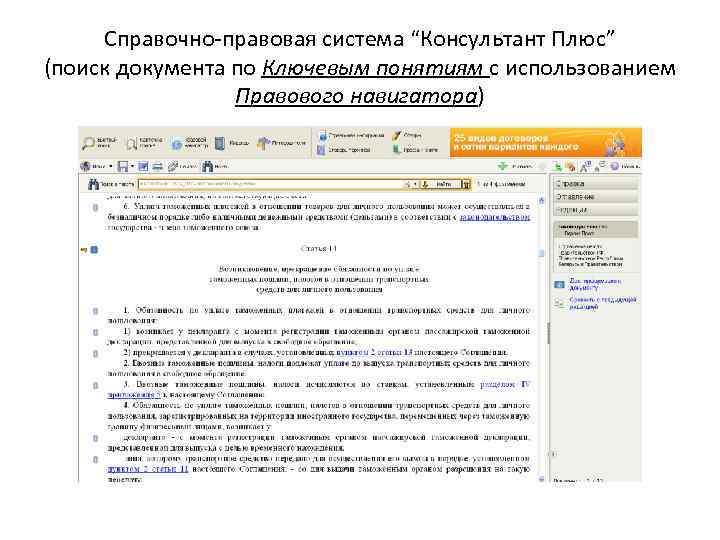
Task: Launch the Правовой навигатор tool
Action: 190,143
